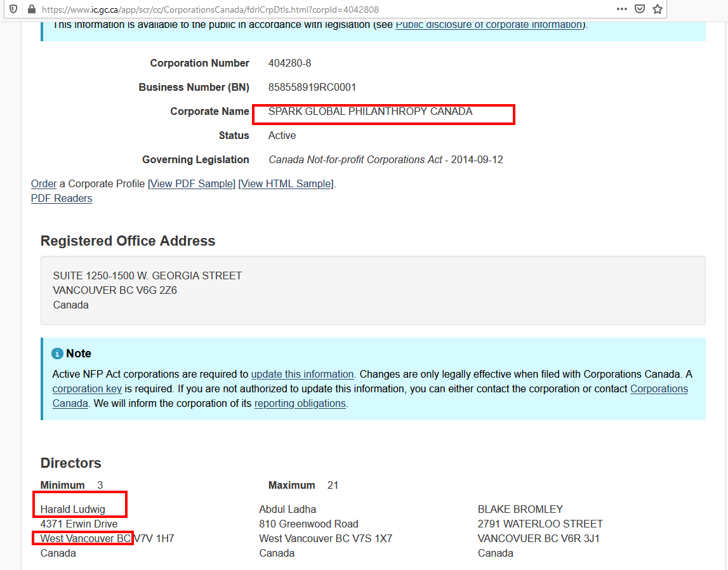Click the tracking protection shield icon
This screenshot has height=570, width=728.
(x=13, y=10)
